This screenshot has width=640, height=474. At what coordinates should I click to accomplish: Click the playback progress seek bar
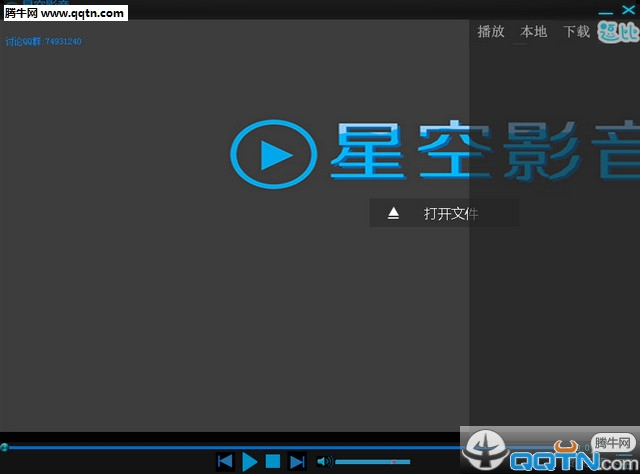235,447
